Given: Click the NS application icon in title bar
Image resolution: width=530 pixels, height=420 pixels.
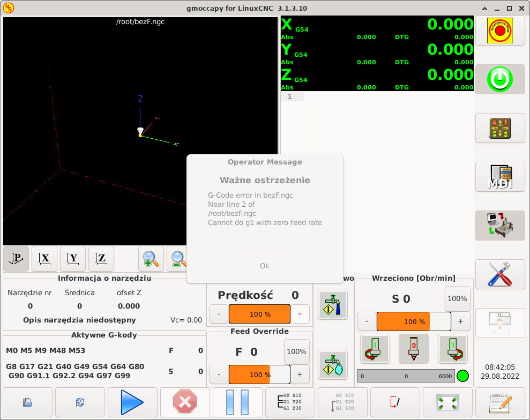Looking at the screenshot, I should point(9,8).
